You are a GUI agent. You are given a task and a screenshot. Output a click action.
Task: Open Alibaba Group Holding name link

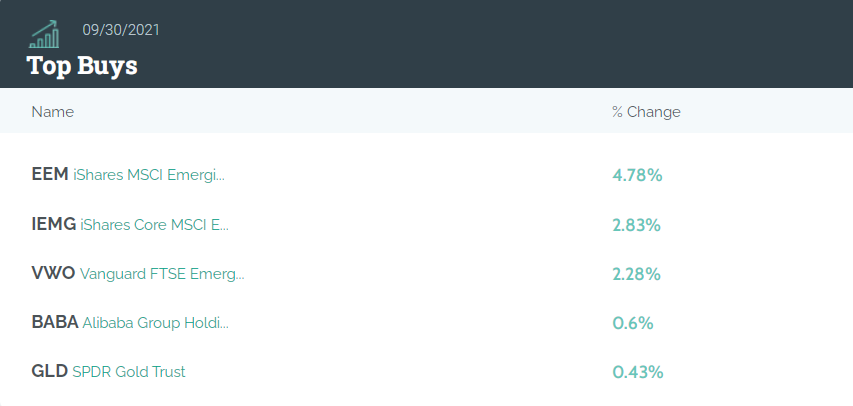click(156, 323)
